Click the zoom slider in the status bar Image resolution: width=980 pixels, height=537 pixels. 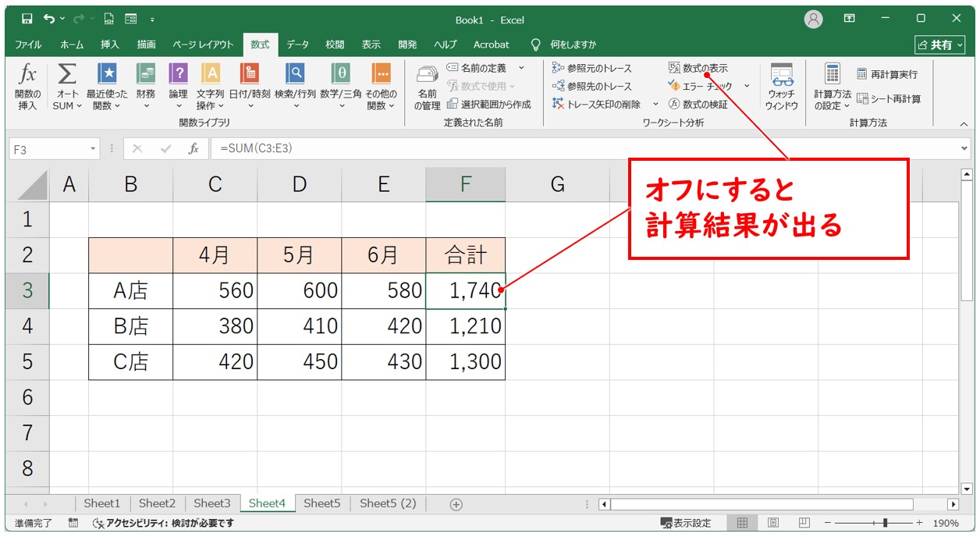pyautogui.click(x=885, y=523)
